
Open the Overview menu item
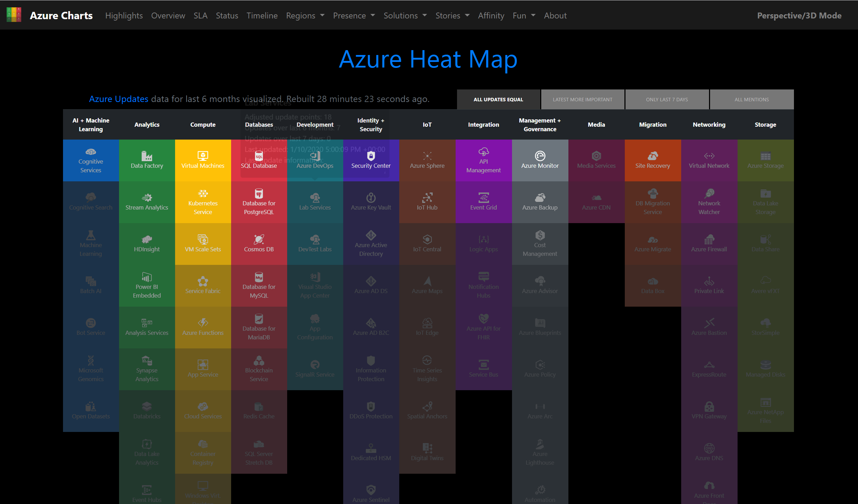click(168, 16)
